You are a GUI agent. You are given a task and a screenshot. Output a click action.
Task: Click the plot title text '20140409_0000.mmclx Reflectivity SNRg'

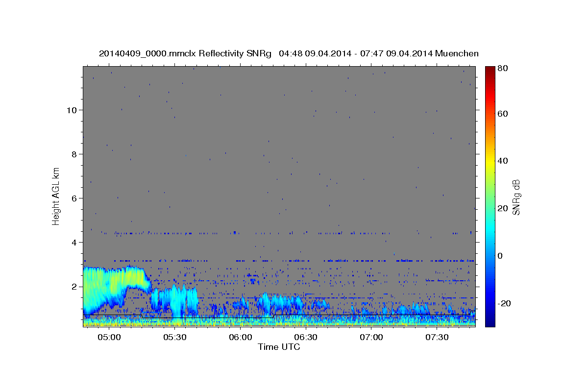pos(185,53)
